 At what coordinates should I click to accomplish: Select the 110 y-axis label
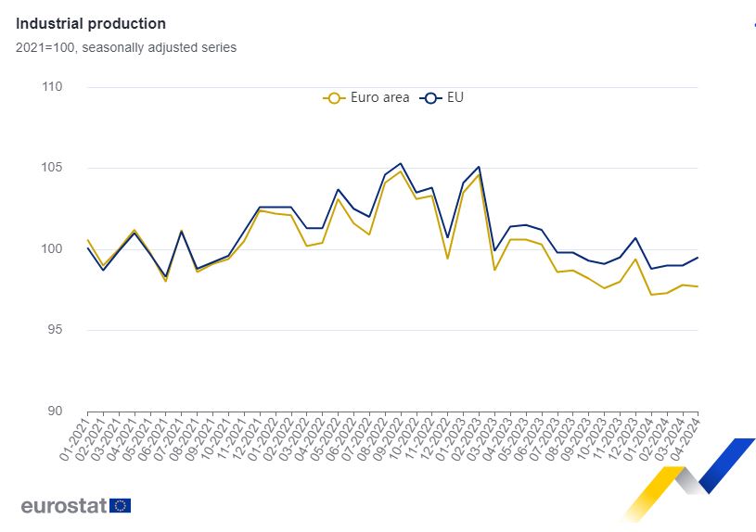[x=52, y=87]
